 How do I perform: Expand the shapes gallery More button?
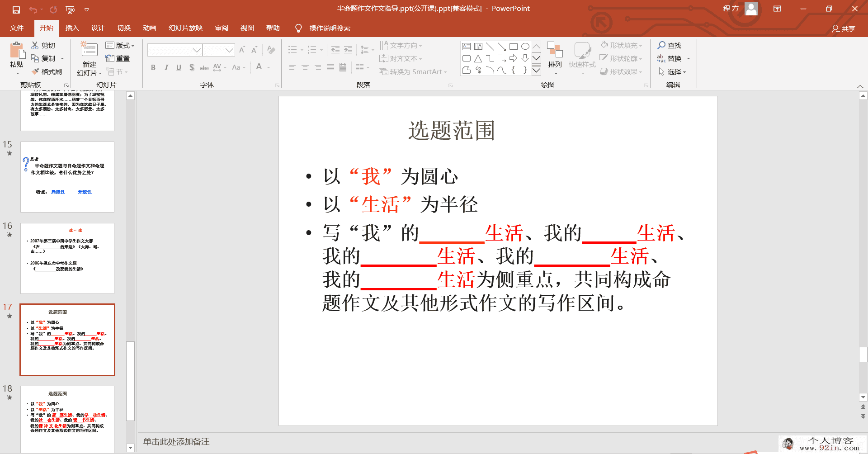pyautogui.click(x=536, y=70)
